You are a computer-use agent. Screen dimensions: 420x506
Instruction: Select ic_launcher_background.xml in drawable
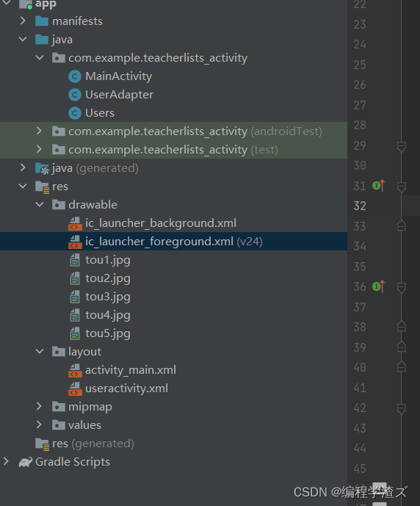coord(161,223)
